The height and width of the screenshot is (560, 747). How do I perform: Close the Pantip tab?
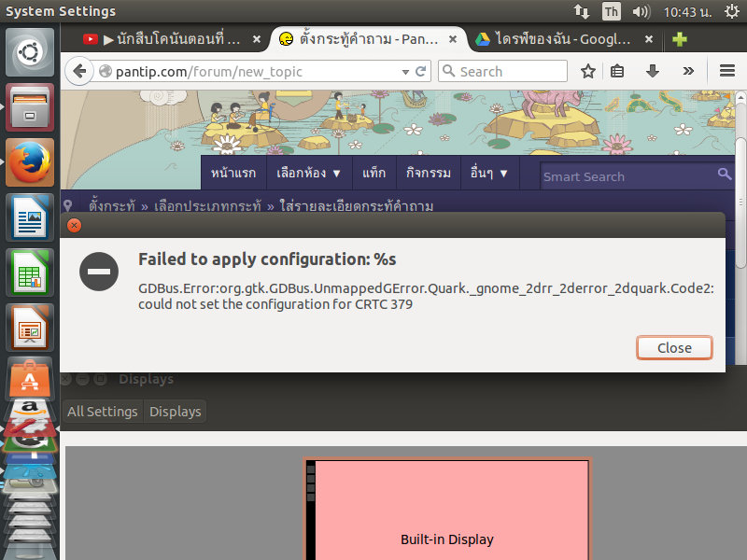tap(453, 39)
